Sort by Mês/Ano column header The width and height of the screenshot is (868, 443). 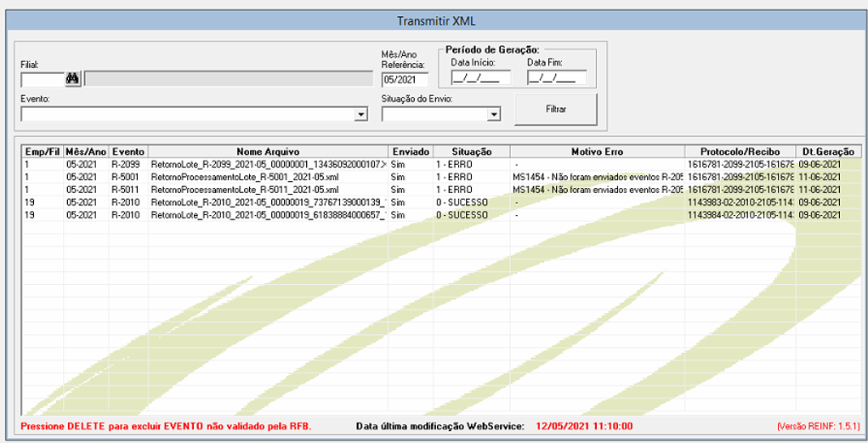pyautogui.click(x=86, y=151)
